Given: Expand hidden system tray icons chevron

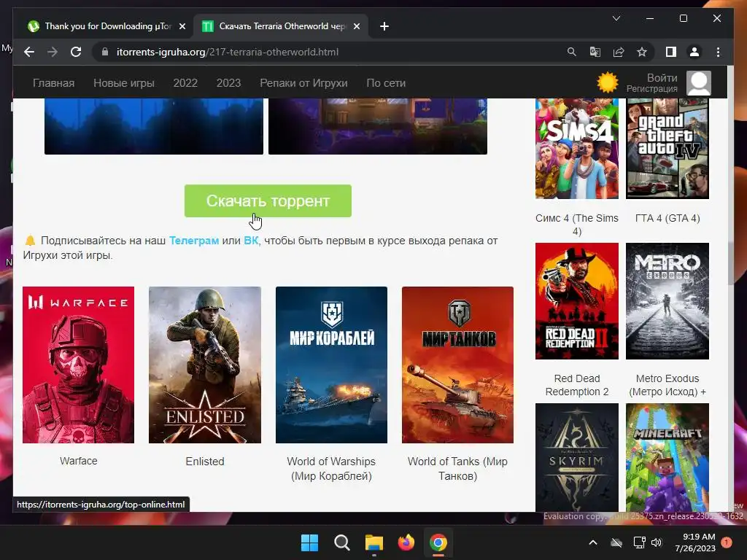Looking at the screenshot, I should click(593, 542).
